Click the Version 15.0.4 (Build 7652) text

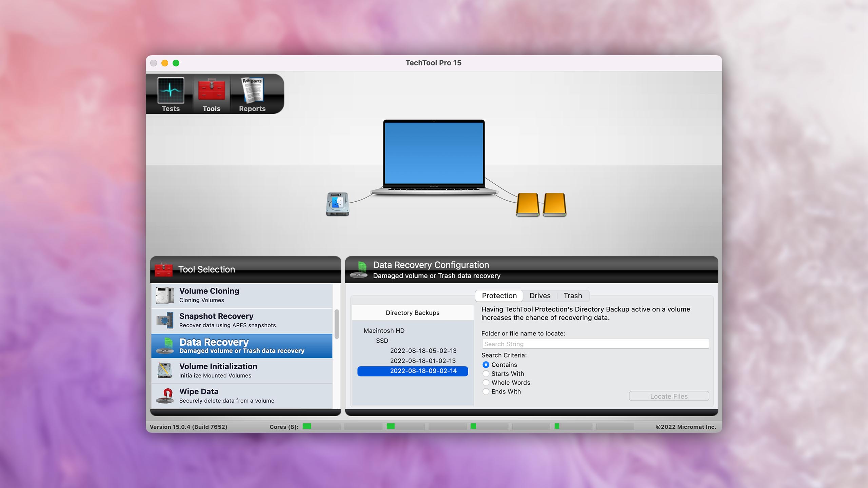click(189, 427)
